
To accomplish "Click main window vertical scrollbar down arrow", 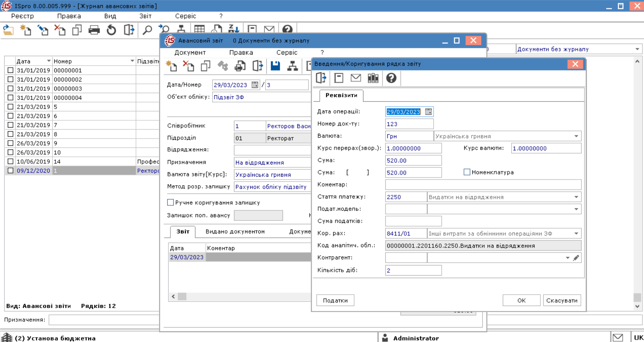I will [x=637, y=306].
